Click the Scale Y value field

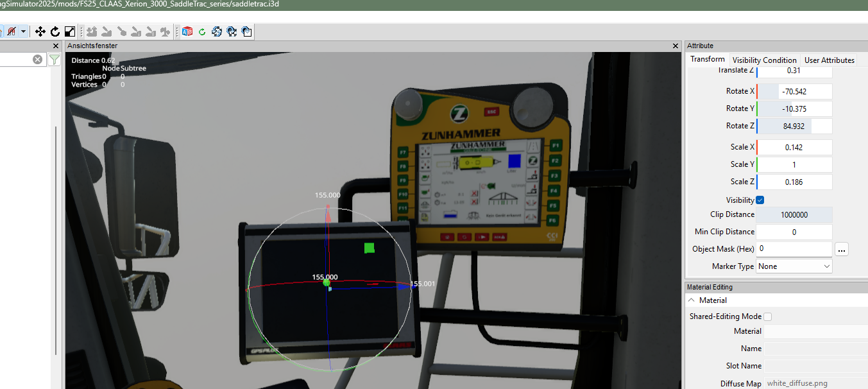[x=794, y=165]
